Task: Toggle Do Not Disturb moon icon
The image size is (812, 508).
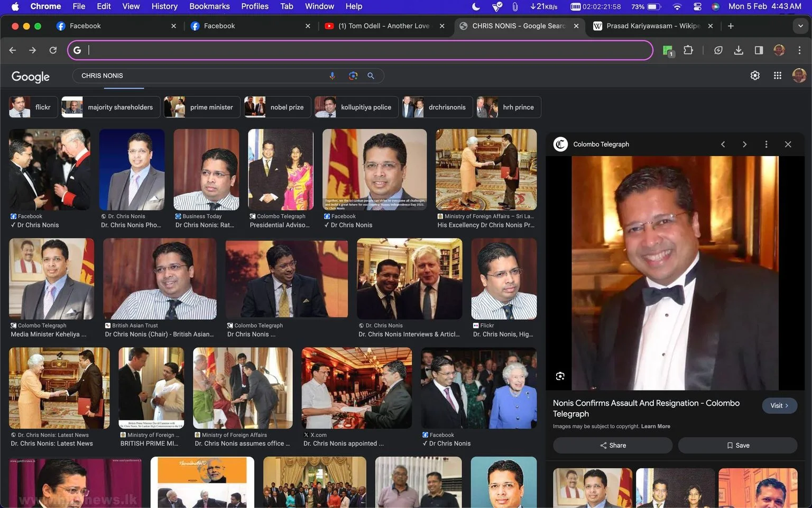Action: (x=476, y=6)
